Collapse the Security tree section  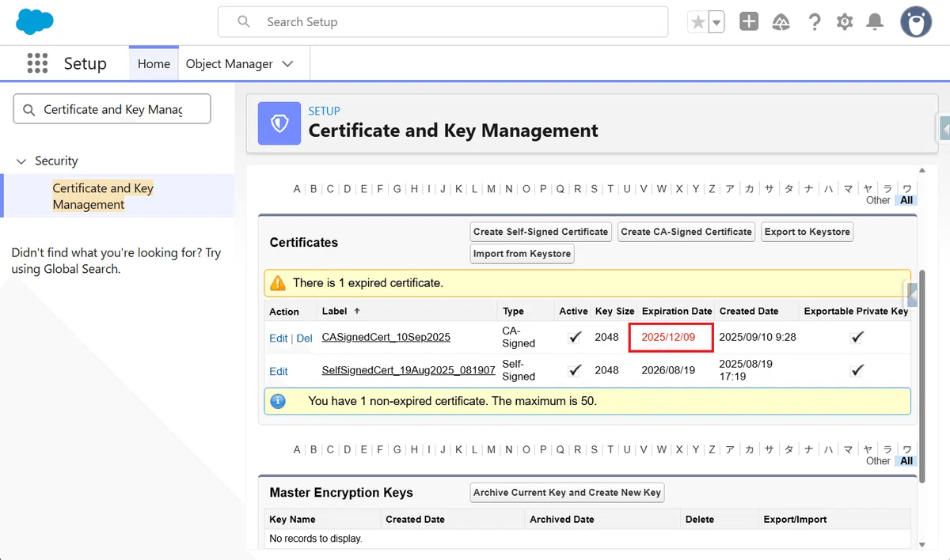pyautogui.click(x=21, y=161)
